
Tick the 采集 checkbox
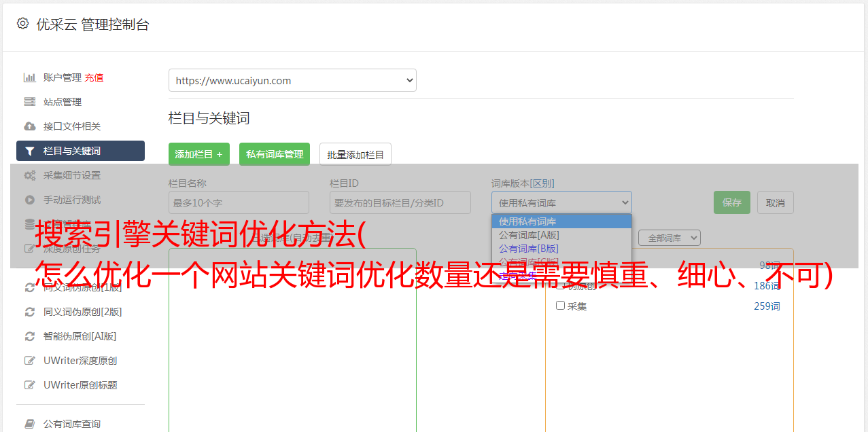coord(561,306)
